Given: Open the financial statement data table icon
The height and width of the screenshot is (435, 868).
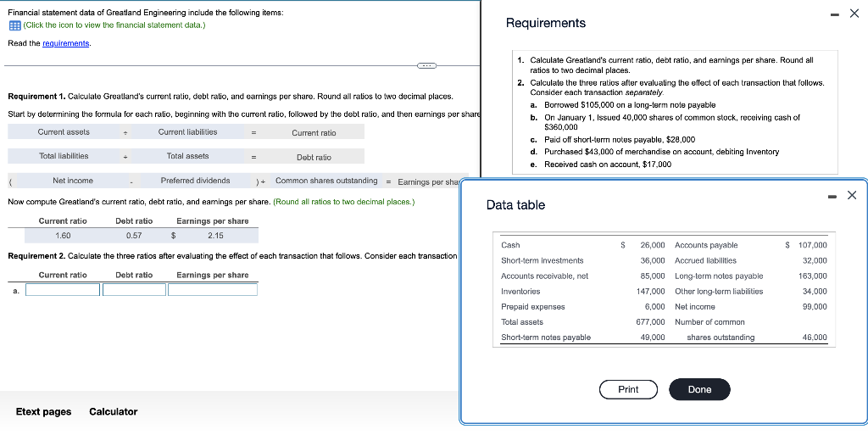Looking at the screenshot, I should 14,25.
